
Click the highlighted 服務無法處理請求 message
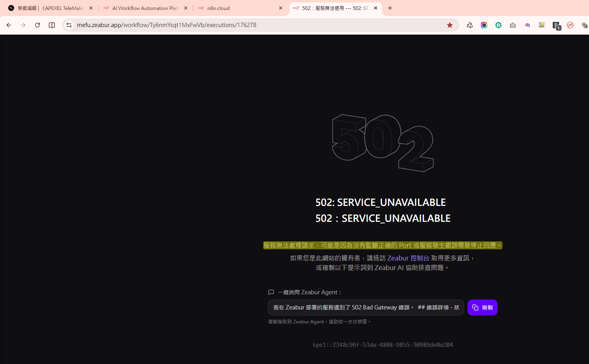tap(382, 245)
